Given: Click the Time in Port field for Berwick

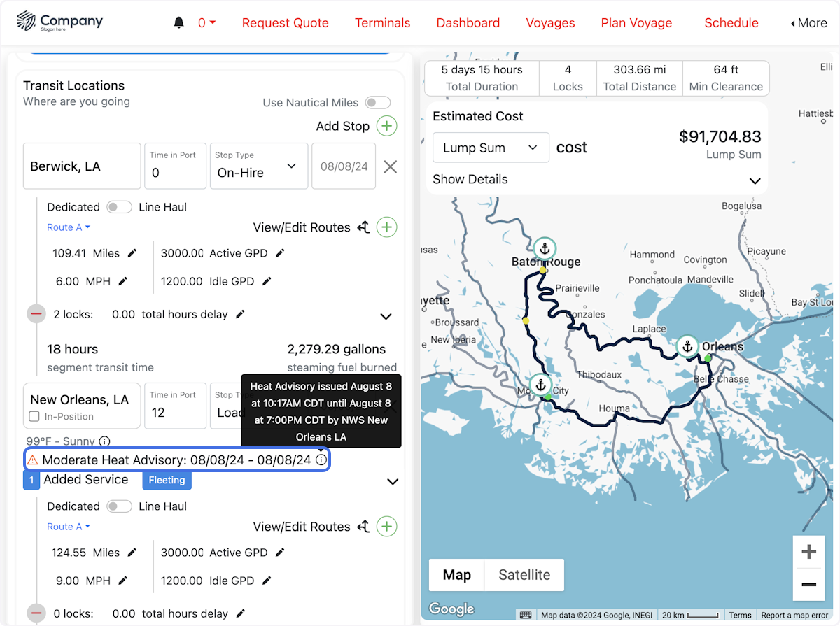Looking at the screenshot, I should pyautogui.click(x=175, y=166).
